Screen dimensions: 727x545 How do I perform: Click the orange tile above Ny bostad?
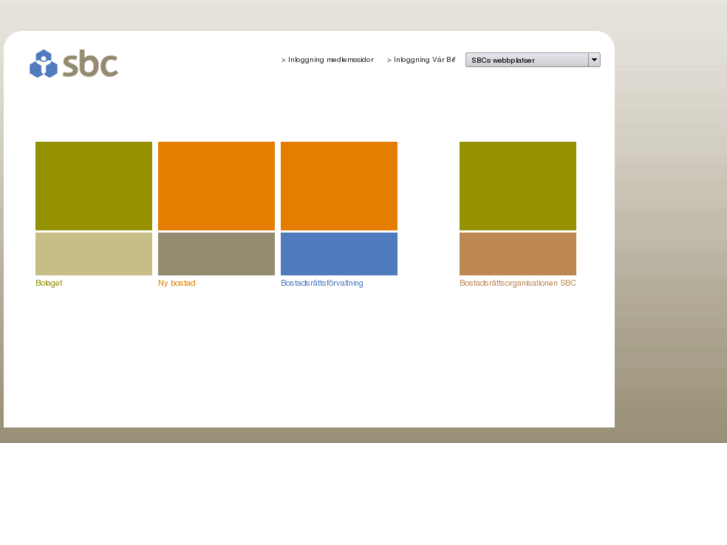217,186
